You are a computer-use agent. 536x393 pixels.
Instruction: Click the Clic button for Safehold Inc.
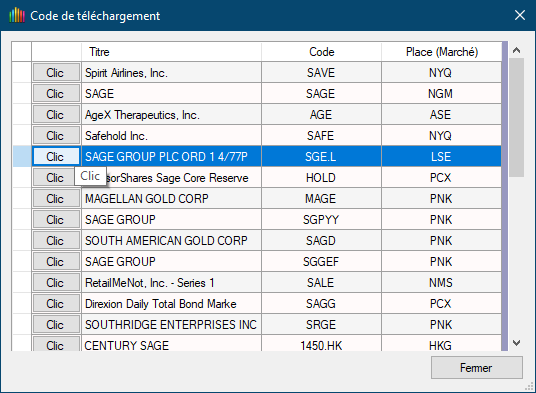[56, 136]
